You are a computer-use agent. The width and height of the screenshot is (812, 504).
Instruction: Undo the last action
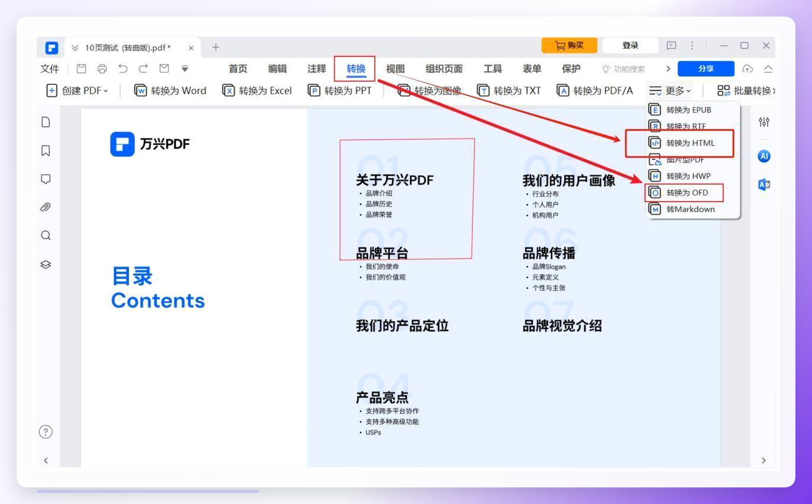(123, 69)
